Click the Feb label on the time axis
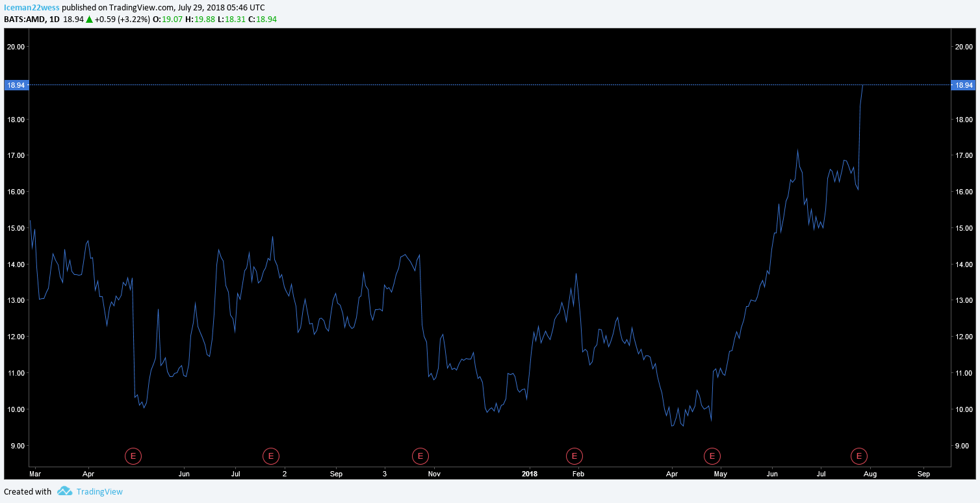980x503 pixels. click(578, 474)
